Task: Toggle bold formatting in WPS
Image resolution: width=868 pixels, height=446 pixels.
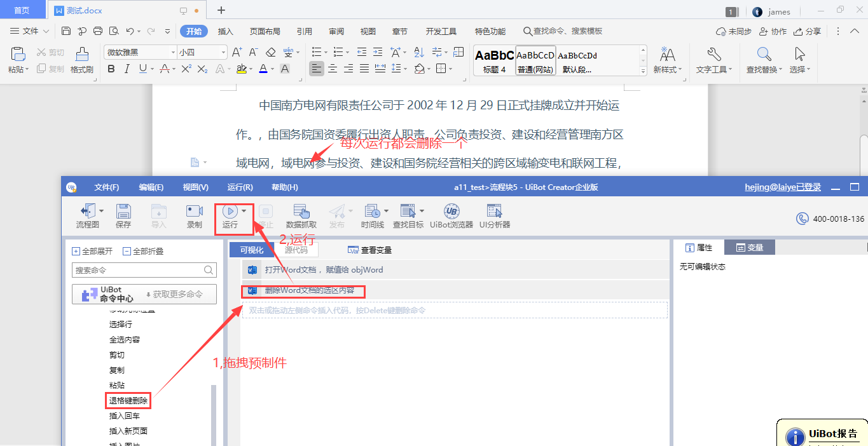Action: point(111,69)
